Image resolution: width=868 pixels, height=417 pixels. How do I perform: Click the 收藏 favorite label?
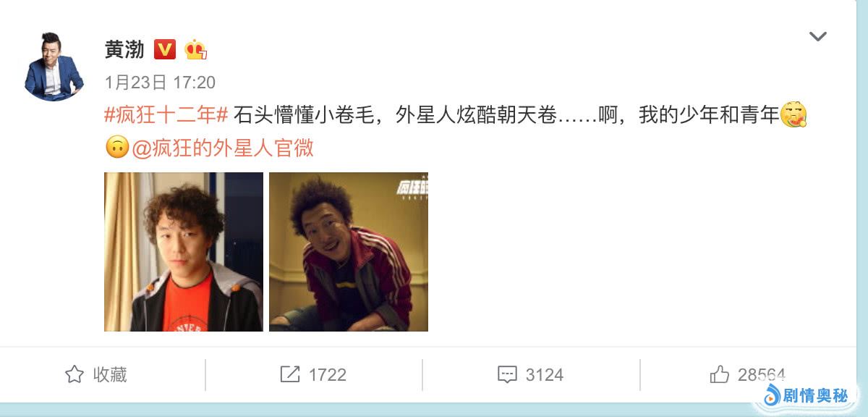click(x=110, y=374)
